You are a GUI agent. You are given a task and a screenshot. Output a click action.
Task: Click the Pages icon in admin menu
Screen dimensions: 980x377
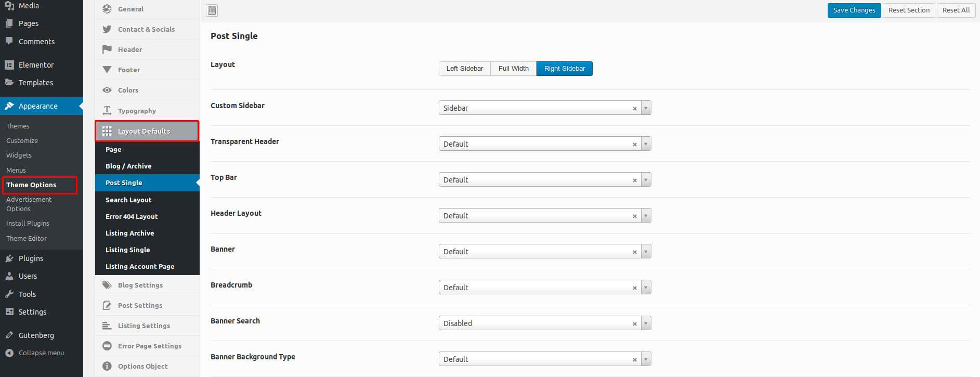coord(9,23)
